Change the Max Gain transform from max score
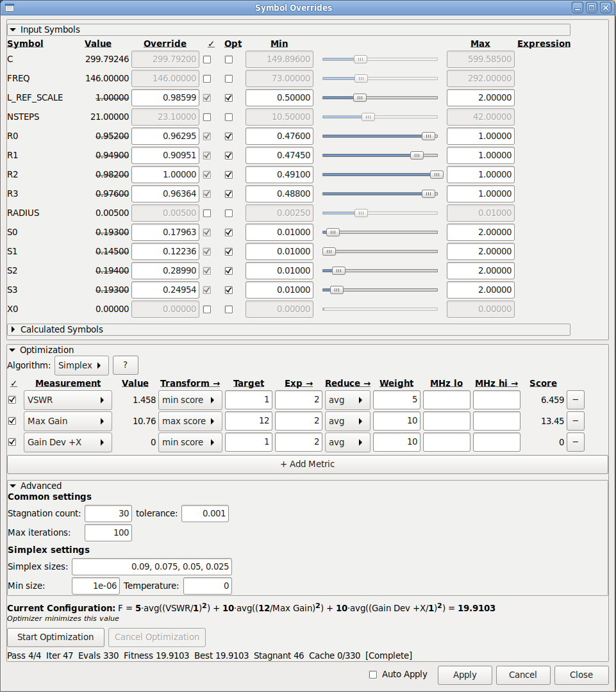 click(x=190, y=421)
